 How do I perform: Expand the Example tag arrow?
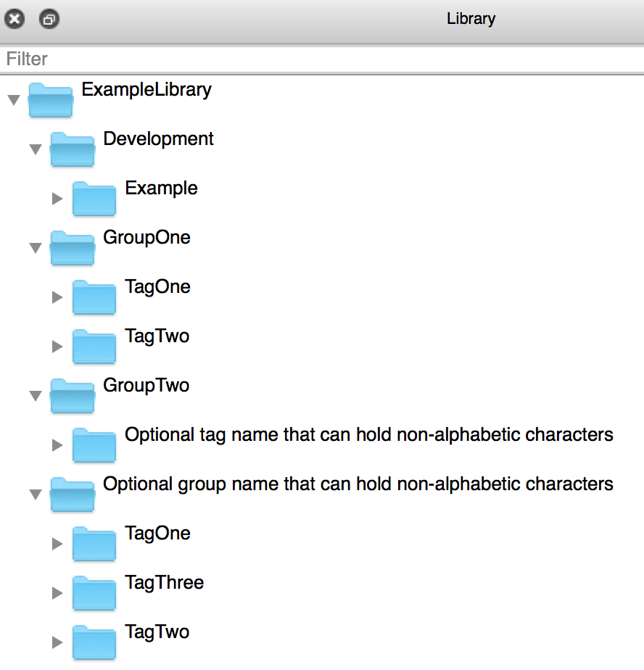pyautogui.click(x=57, y=199)
